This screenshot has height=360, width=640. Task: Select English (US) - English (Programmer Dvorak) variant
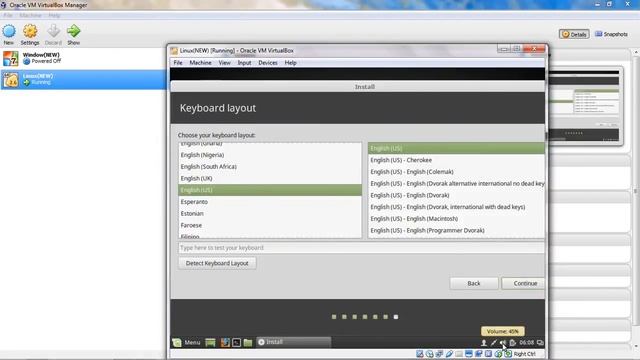pos(456,231)
